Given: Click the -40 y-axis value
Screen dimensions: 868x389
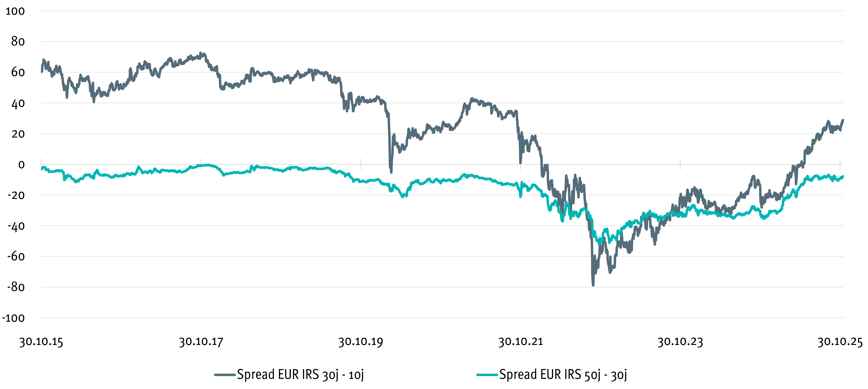Looking at the screenshot, I should 16,226.
